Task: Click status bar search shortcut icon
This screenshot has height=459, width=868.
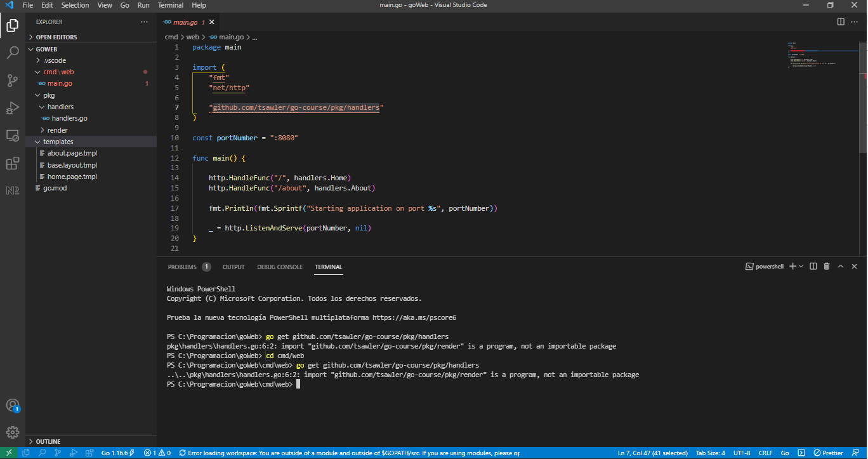Action: click(x=42, y=453)
